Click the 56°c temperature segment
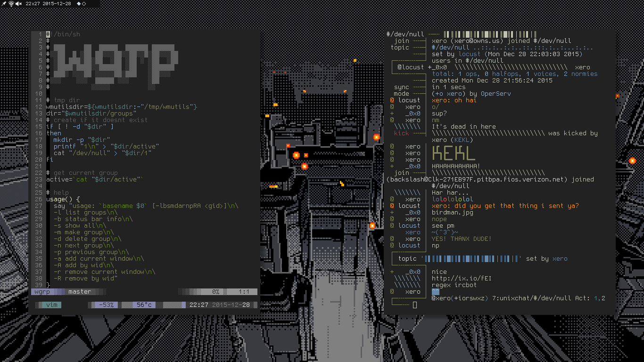Viewport: 644px width, 362px height. [x=144, y=305]
